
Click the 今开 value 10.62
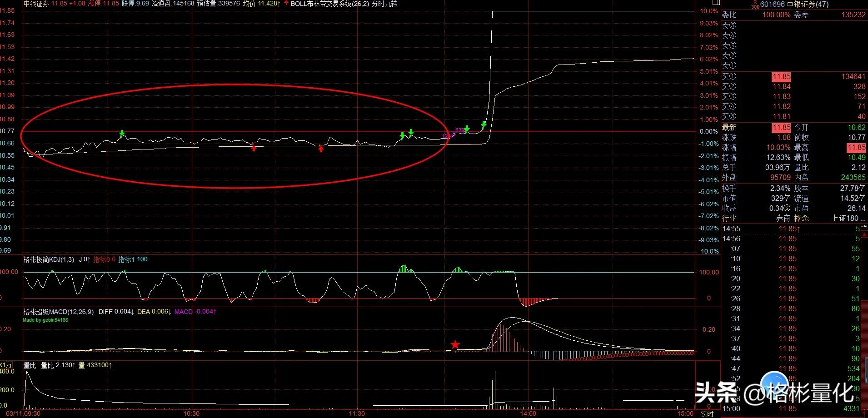(857, 127)
